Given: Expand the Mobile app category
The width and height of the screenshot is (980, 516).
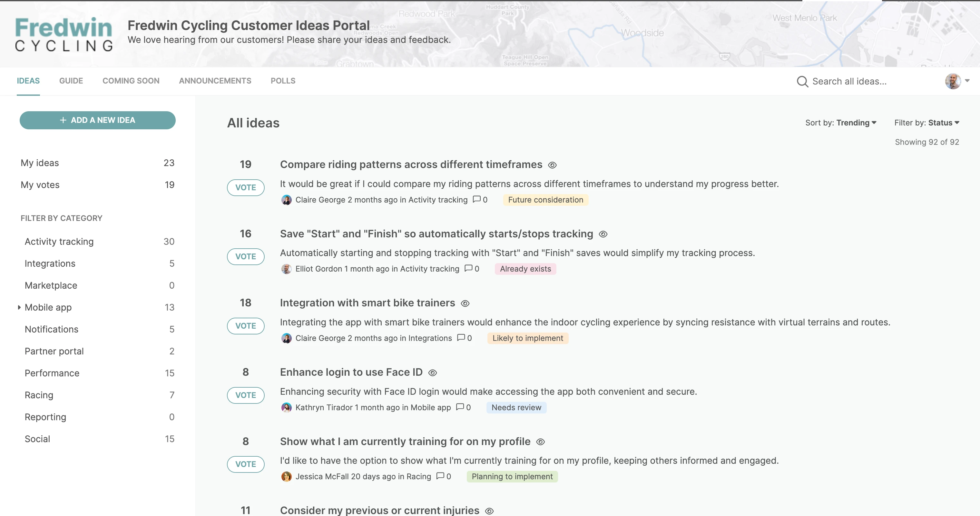Looking at the screenshot, I should pos(19,307).
